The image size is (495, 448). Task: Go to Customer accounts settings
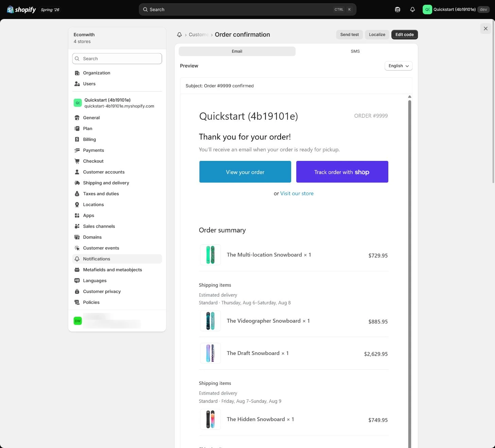(117, 172)
